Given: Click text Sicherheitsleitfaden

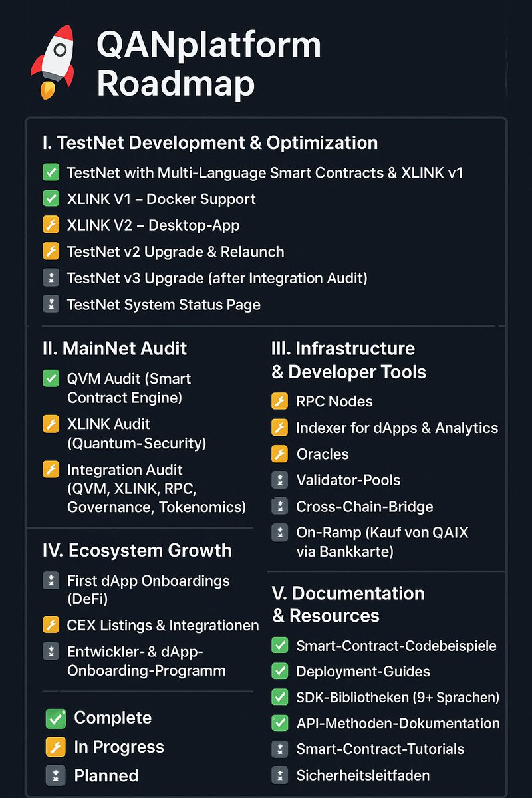Looking at the screenshot, I should [363, 775].
